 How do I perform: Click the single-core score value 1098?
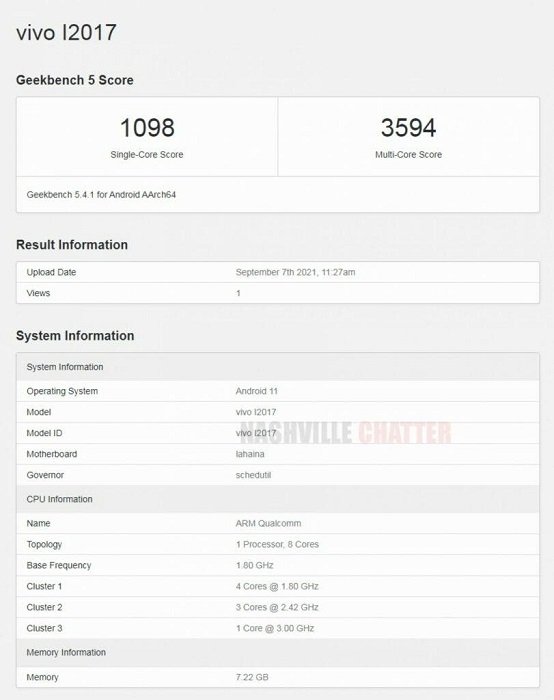click(147, 128)
